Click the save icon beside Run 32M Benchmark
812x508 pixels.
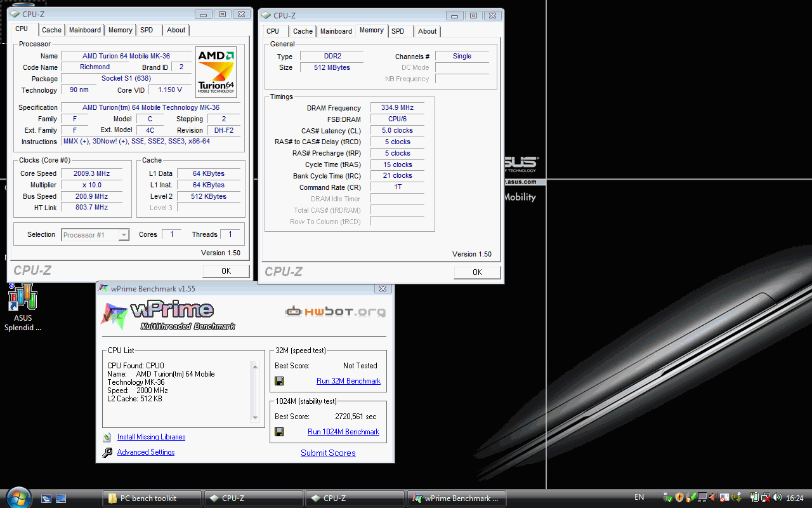tap(279, 381)
